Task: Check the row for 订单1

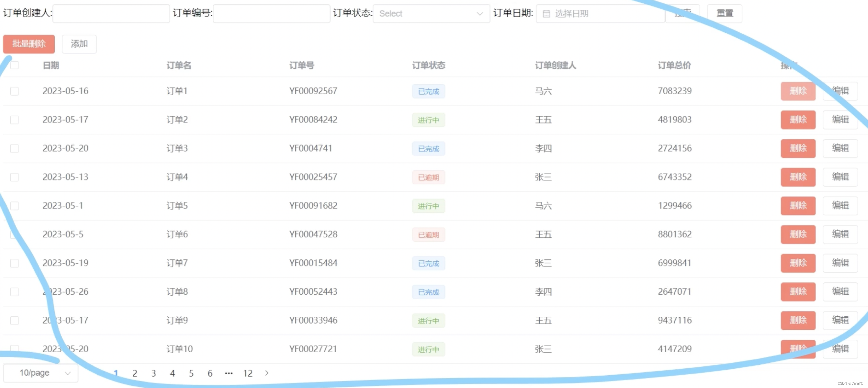Action: pyautogui.click(x=14, y=91)
